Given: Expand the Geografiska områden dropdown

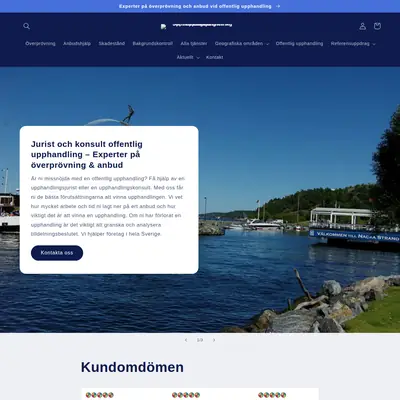Looking at the screenshot, I should pos(242,44).
